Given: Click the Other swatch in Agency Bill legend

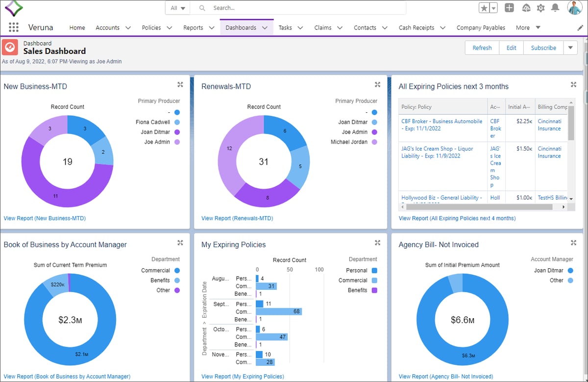Looking at the screenshot, I should point(570,280).
